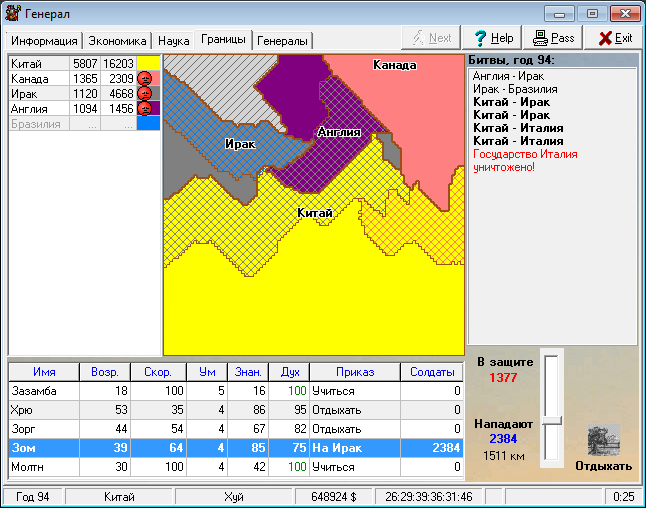Select general Зорг row
The height and width of the screenshot is (508, 646).
(x=236, y=429)
